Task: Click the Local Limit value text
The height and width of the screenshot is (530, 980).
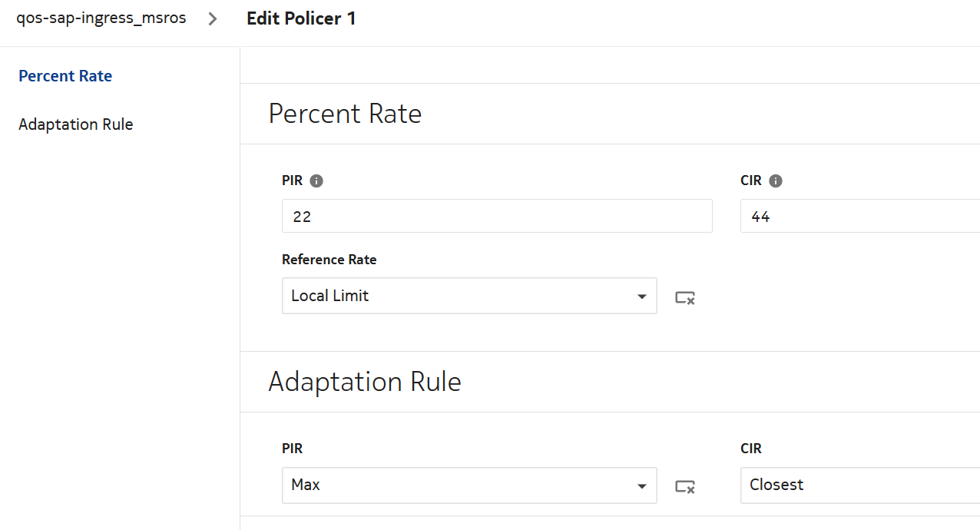Action: pyautogui.click(x=330, y=296)
